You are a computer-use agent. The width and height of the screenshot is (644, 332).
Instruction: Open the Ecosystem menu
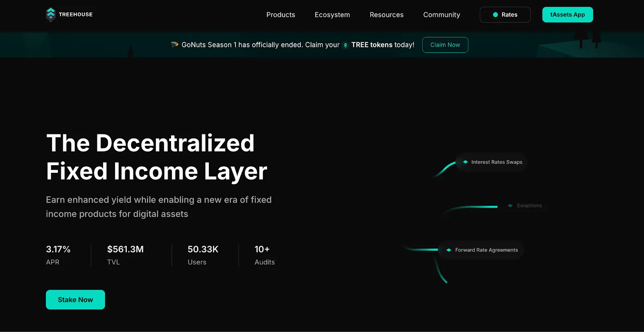tap(332, 15)
